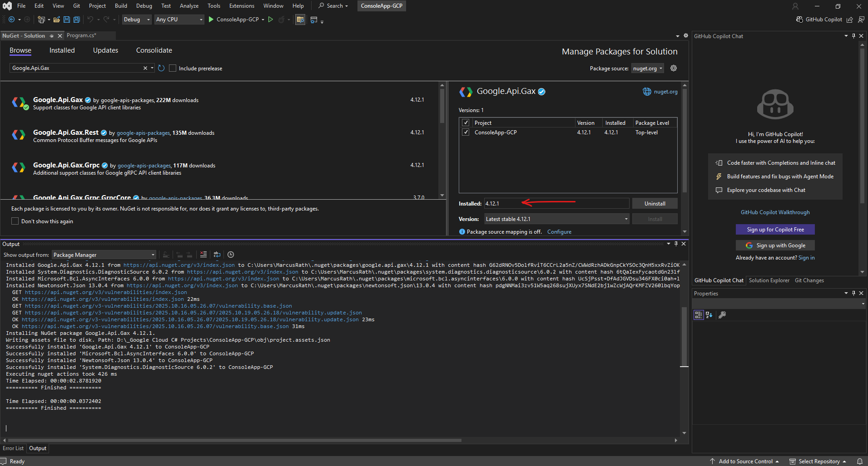
Task: Open the Show output from dropdown
Action: pos(104,255)
